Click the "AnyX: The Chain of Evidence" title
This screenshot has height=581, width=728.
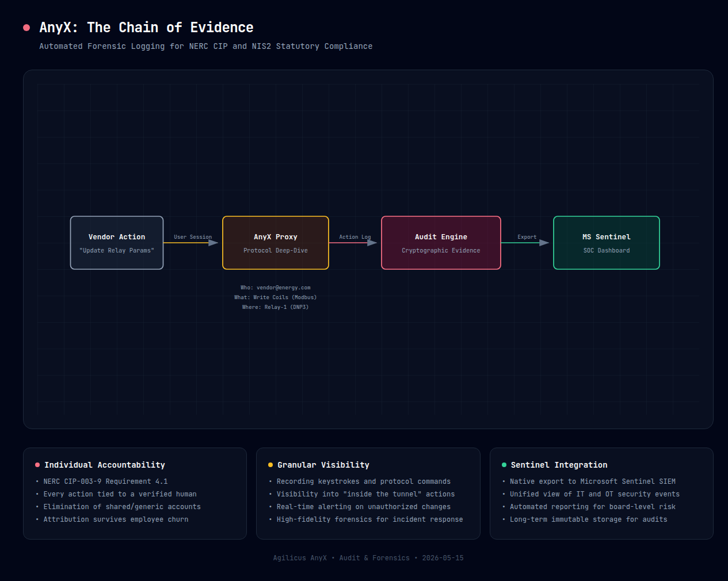146,28
